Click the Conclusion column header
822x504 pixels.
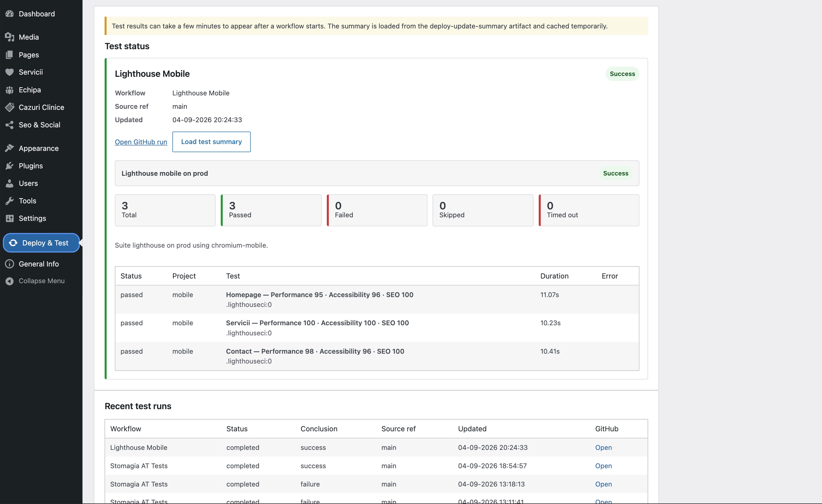point(319,429)
